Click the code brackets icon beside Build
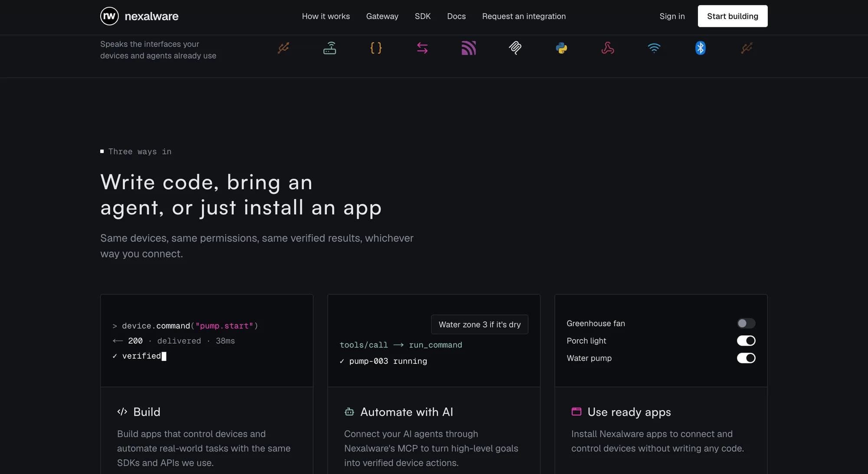The image size is (868, 474). [122, 412]
